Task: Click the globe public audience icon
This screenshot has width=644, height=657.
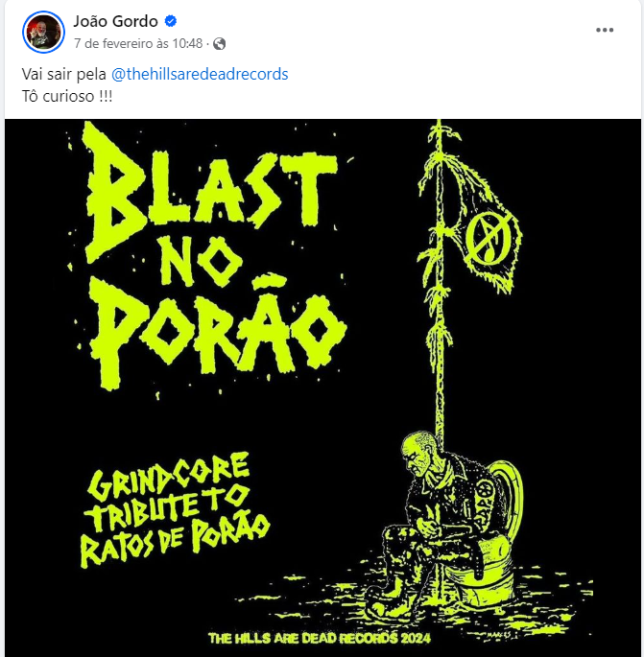Action: tap(220, 43)
